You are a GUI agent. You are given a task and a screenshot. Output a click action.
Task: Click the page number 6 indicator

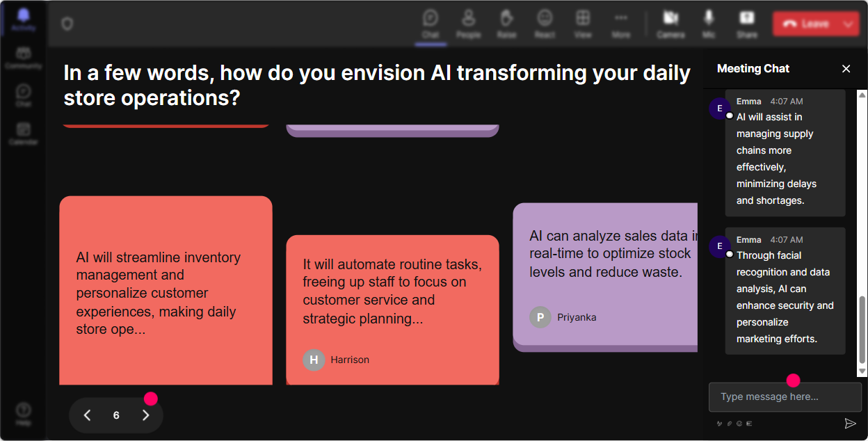(116, 415)
